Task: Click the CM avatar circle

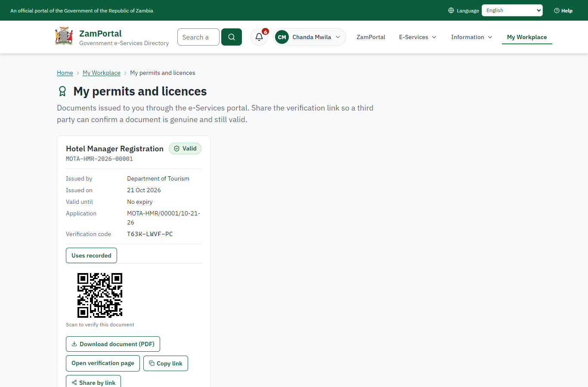Action: tap(282, 37)
